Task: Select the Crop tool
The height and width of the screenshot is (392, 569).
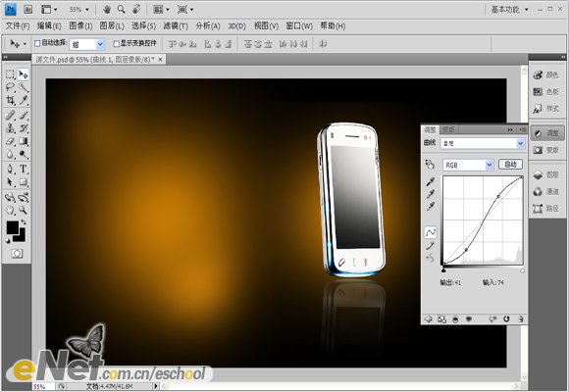Action: [x=10, y=100]
